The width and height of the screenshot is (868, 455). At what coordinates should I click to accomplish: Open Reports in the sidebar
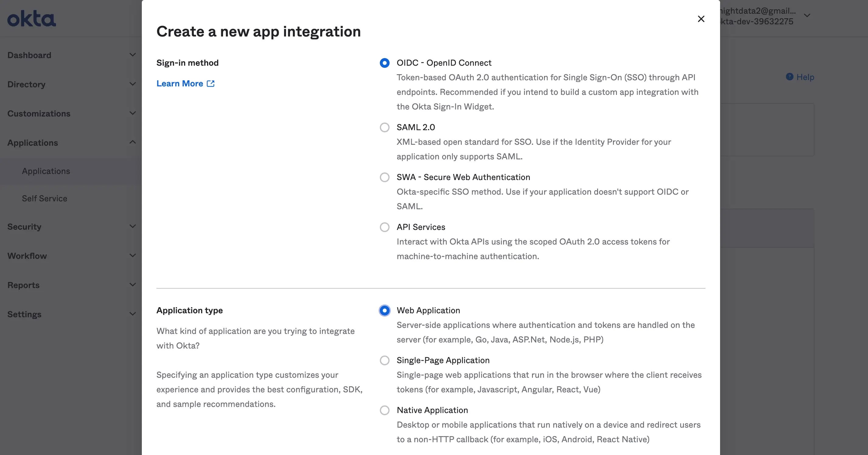pyautogui.click(x=23, y=285)
